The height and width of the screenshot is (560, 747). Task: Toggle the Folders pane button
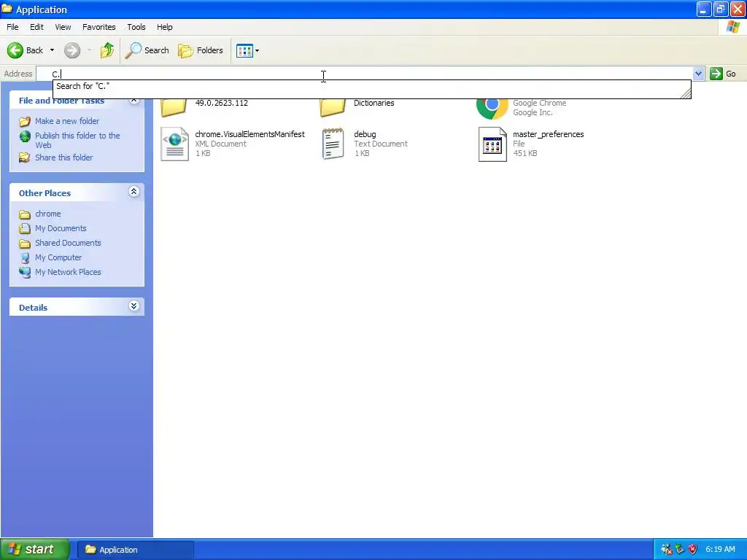point(200,50)
